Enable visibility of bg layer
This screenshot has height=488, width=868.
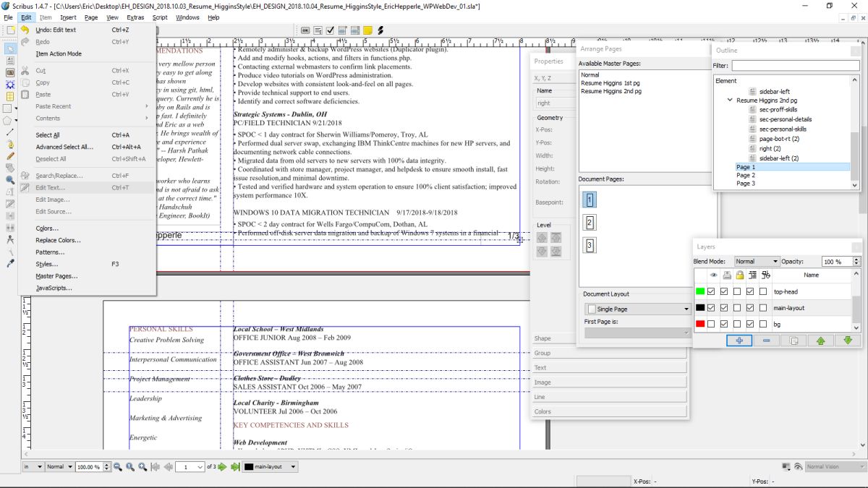coord(712,324)
